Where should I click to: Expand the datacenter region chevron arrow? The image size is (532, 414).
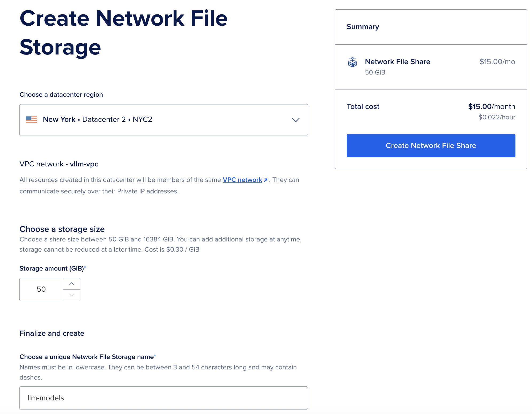click(295, 120)
